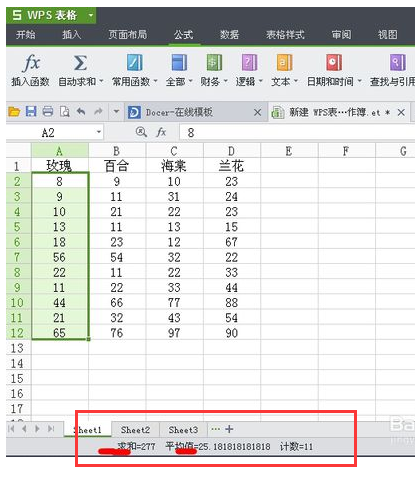The image size is (415, 479).
Task: Click the undo arrow icon
Action: pos(81,112)
